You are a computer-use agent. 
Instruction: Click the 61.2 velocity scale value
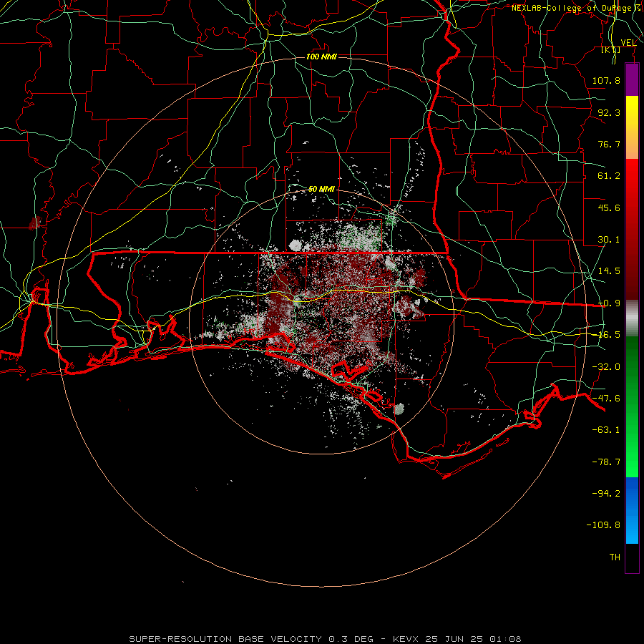pos(609,176)
